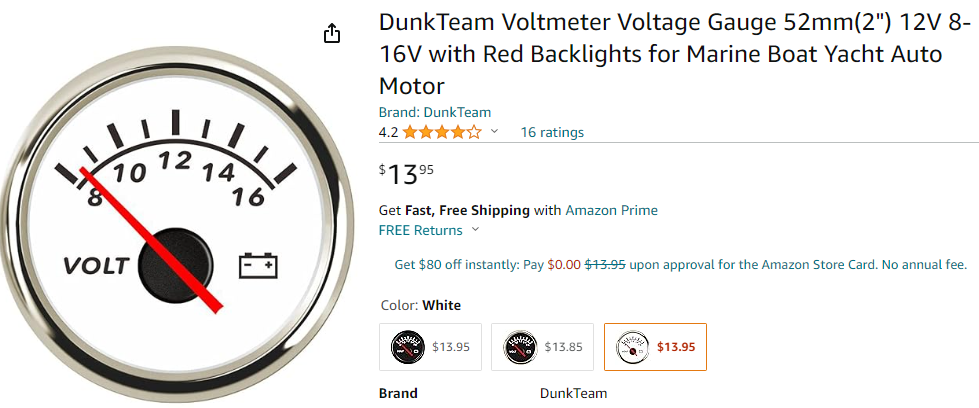Open the 16 ratings link
Viewport: 979px width, 408px height.
tap(552, 132)
